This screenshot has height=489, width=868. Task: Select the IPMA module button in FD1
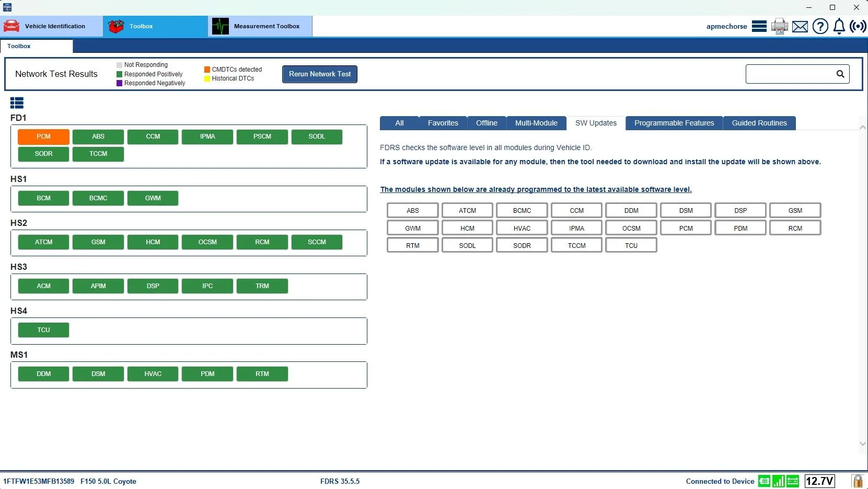click(x=207, y=137)
